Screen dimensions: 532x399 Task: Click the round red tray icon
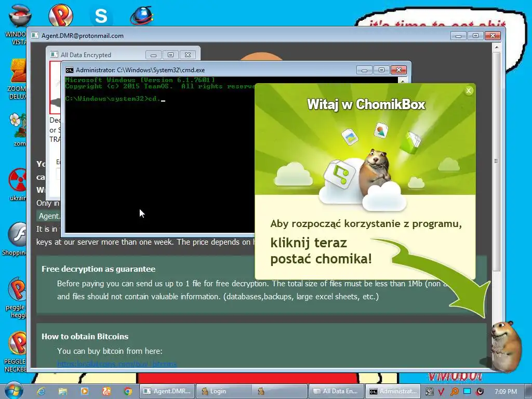(x=480, y=392)
